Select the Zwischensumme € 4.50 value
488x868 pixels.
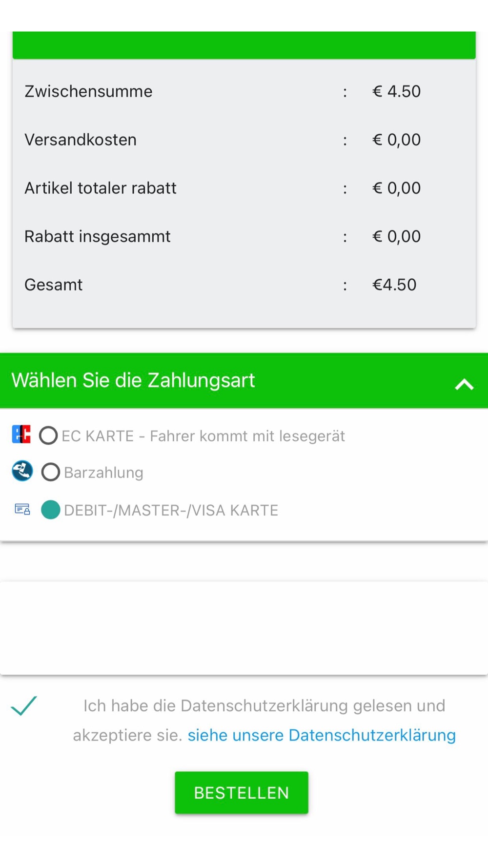[x=396, y=91]
